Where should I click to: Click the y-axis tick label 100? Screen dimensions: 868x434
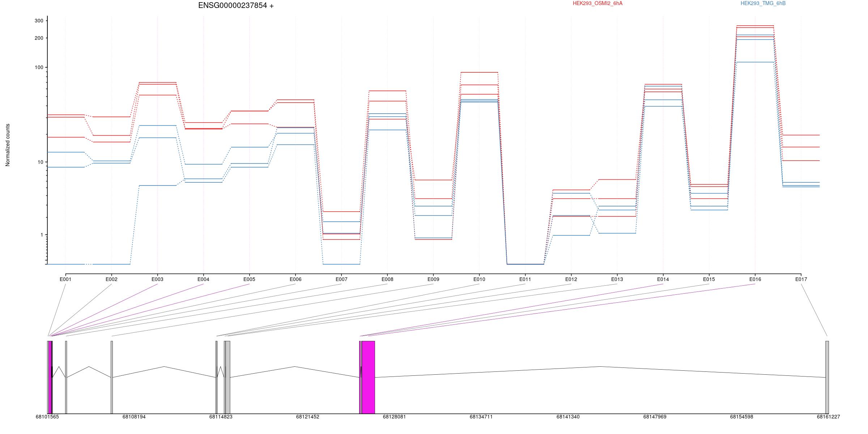[39, 67]
